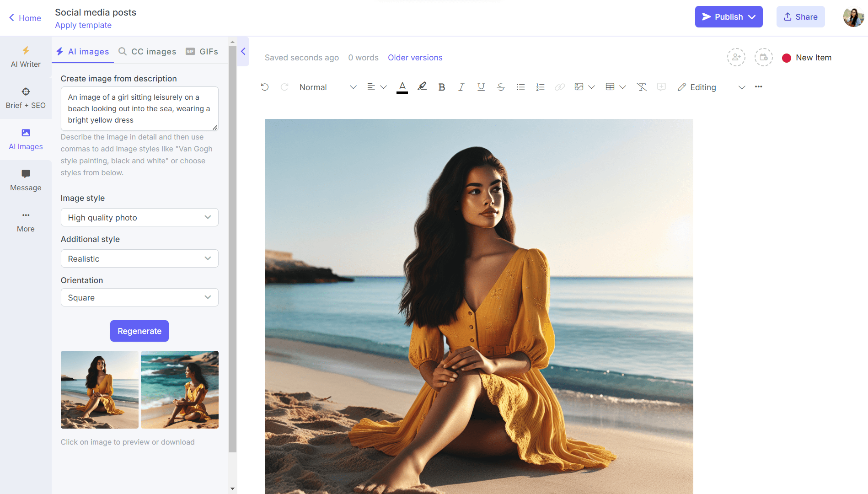Open the Additional style dropdown showing Realistic
868x494 pixels.
(x=139, y=258)
